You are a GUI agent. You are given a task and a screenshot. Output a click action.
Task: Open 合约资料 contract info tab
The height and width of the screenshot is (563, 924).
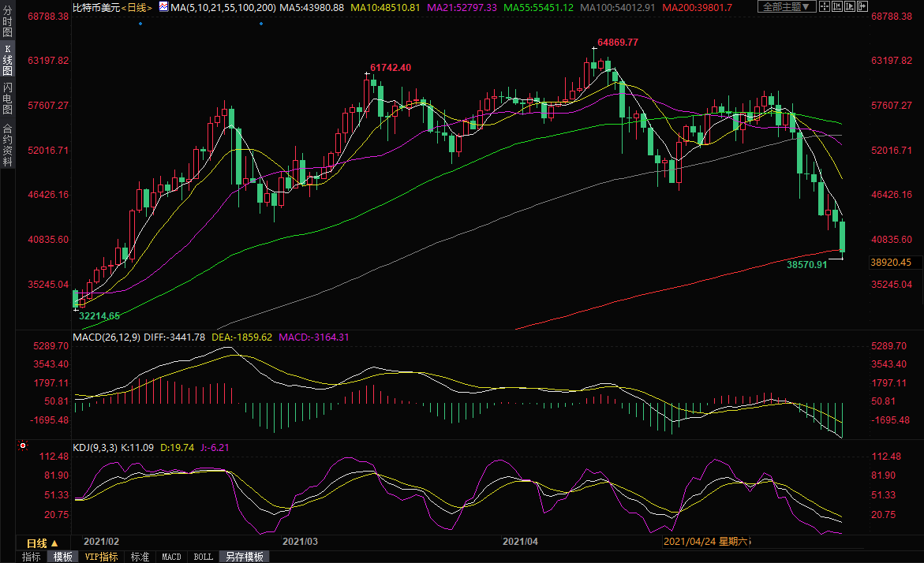(x=8, y=145)
